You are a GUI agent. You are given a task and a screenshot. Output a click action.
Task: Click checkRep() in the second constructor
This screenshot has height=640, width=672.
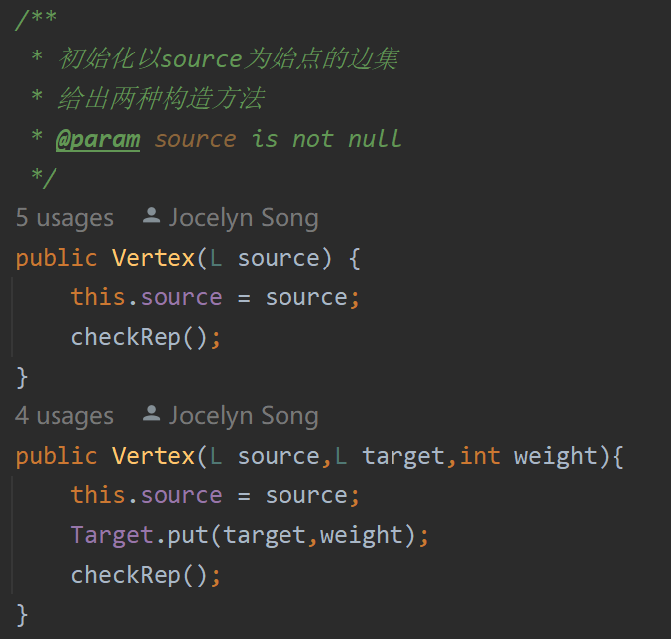139,575
